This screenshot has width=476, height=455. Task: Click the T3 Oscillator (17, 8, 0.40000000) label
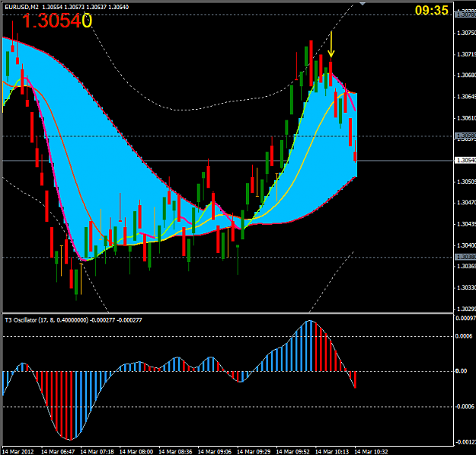(46, 320)
